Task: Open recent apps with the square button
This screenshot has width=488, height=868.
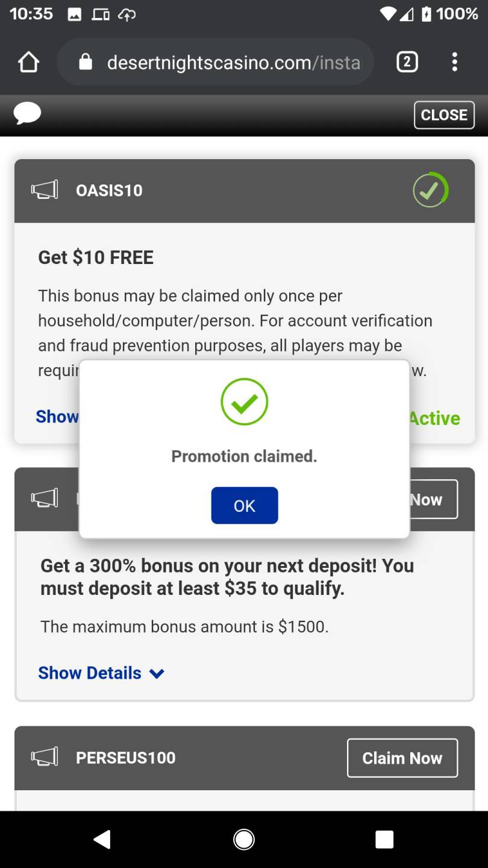Action: click(384, 839)
